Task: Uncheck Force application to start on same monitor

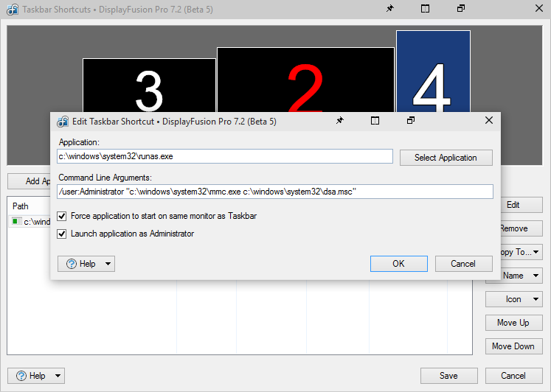Action: (x=63, y=217)
